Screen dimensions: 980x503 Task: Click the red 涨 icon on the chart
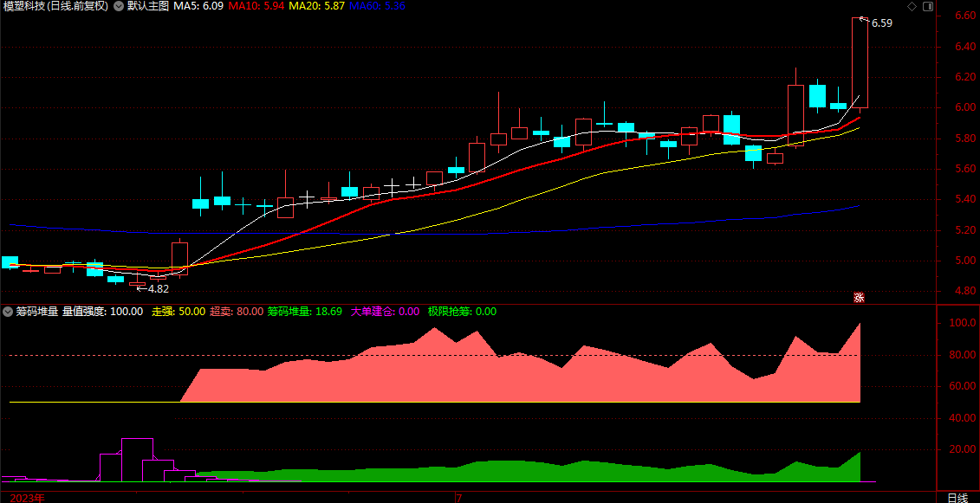click(x=860, y=298)
